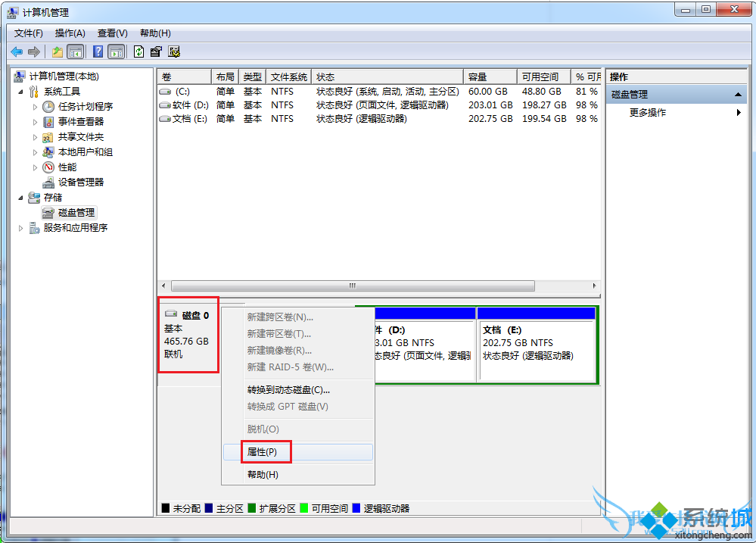Image resolution: width=756 pixels, height=543 pixels.
Task: Click the 更多操作 action entry
Action: tap(648, 112)
